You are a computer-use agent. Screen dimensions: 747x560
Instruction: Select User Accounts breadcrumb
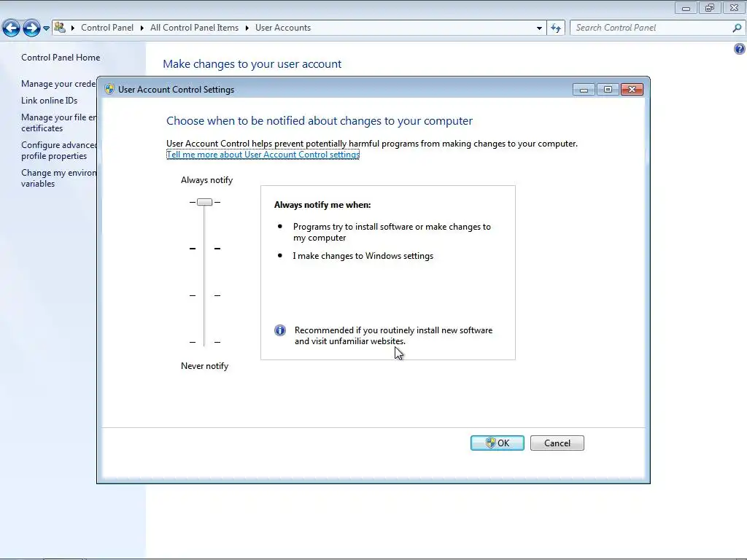point(283,28)
